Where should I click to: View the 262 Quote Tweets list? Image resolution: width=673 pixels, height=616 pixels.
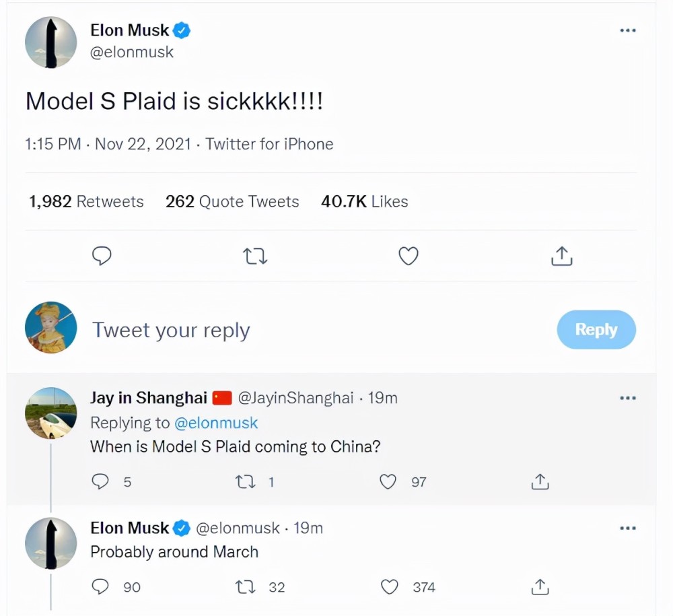point(232,201)
